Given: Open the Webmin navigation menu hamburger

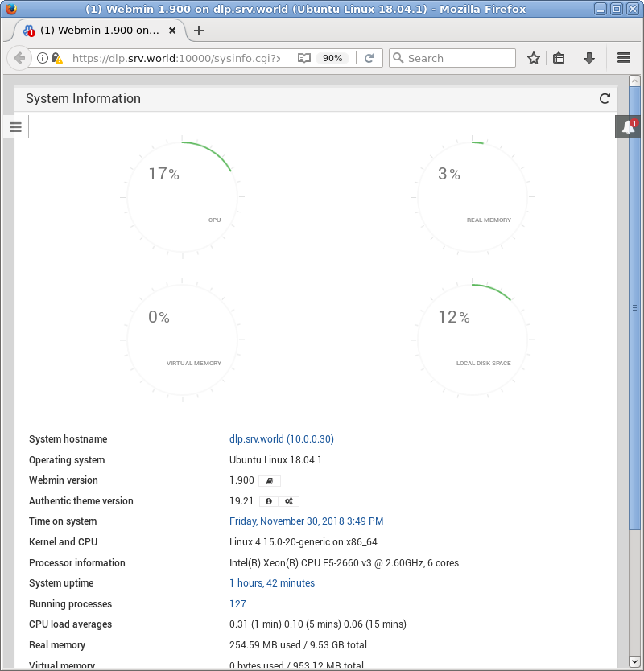Looking at the screenshot, I should 15,126.
